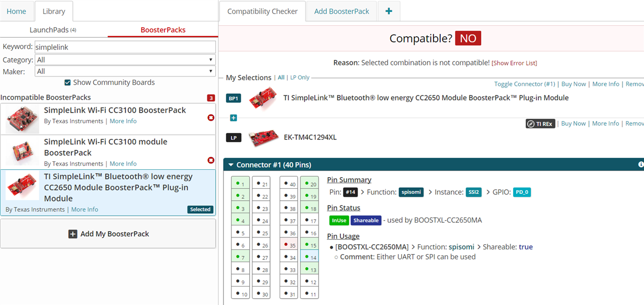
Task: Click the Keyword search field
Action: coord(125,47)
